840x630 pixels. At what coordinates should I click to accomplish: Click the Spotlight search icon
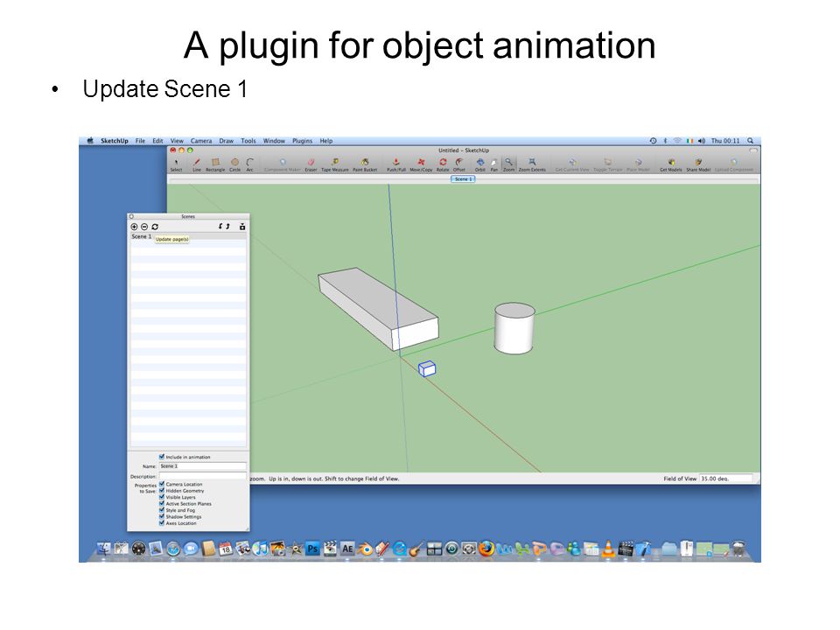pyautogui.click(x=751, y=141)
